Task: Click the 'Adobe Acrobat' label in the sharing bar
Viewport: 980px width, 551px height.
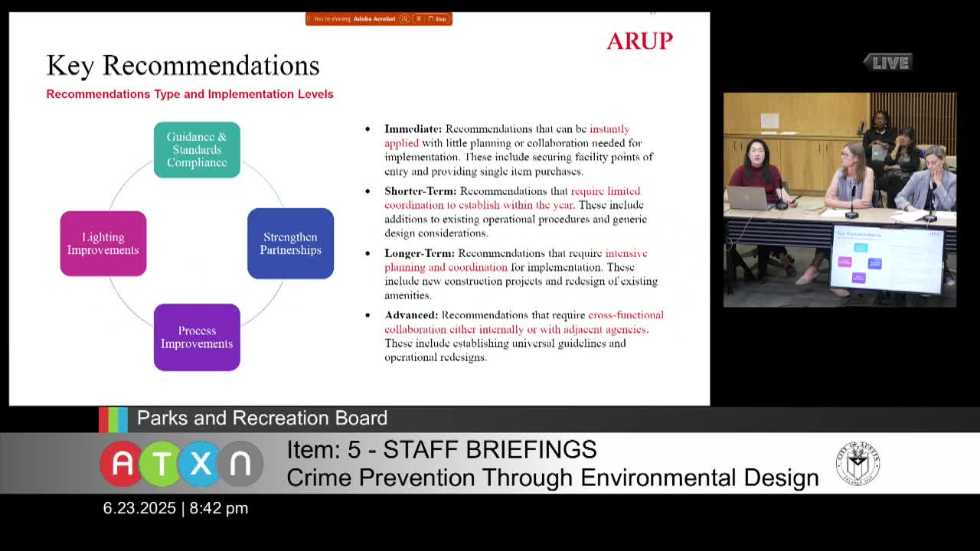Action: tap(374, 19)
